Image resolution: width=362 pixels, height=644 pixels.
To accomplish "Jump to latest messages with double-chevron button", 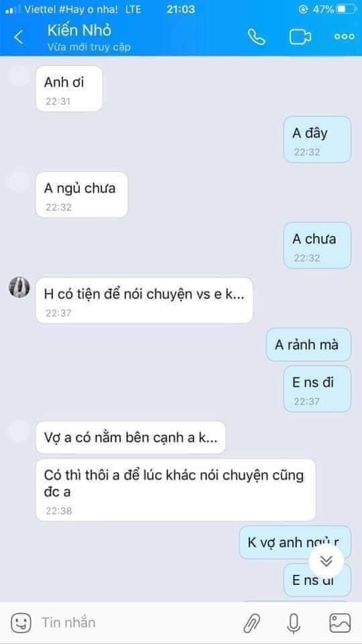I will [x=326, y=561].
